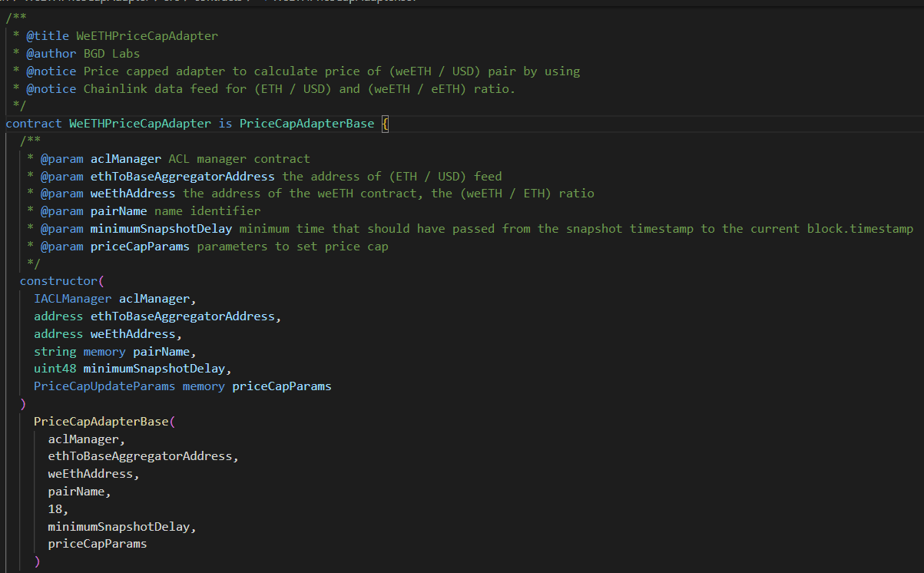The height and width of the screenshot is (573, 924).
Task: Click the closing parenthesis after the constructor parameters
Action: click(x=23, y=404)
